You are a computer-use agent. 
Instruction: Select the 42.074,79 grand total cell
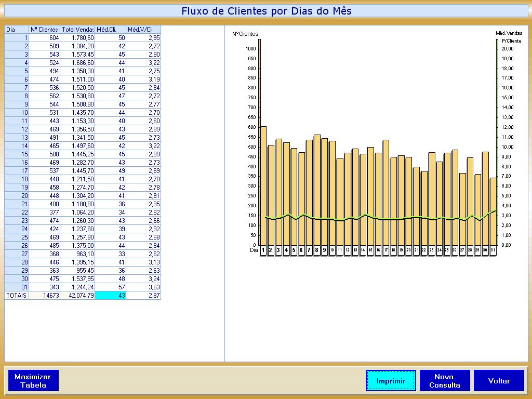pos(77,295)
